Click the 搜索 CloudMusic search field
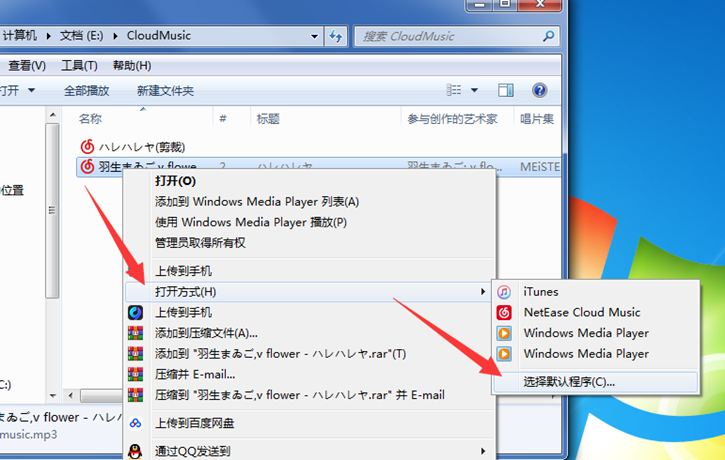 click(x=450, y=36)
